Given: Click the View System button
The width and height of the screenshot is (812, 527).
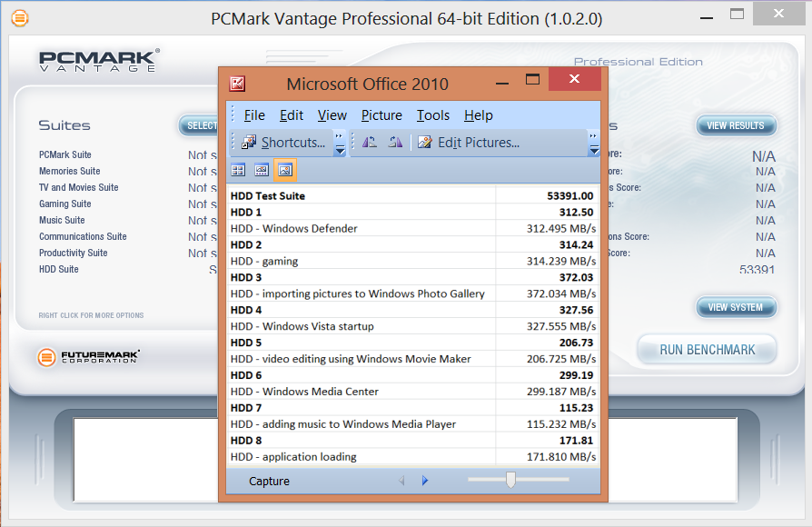Looking at the screenshot, I should pyautogui.click(x=736, y=307).
